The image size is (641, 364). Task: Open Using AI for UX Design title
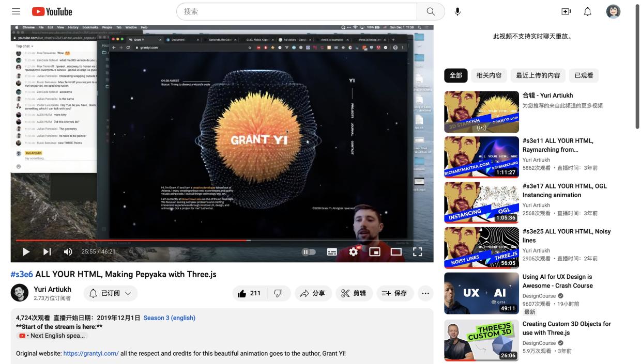558,281
